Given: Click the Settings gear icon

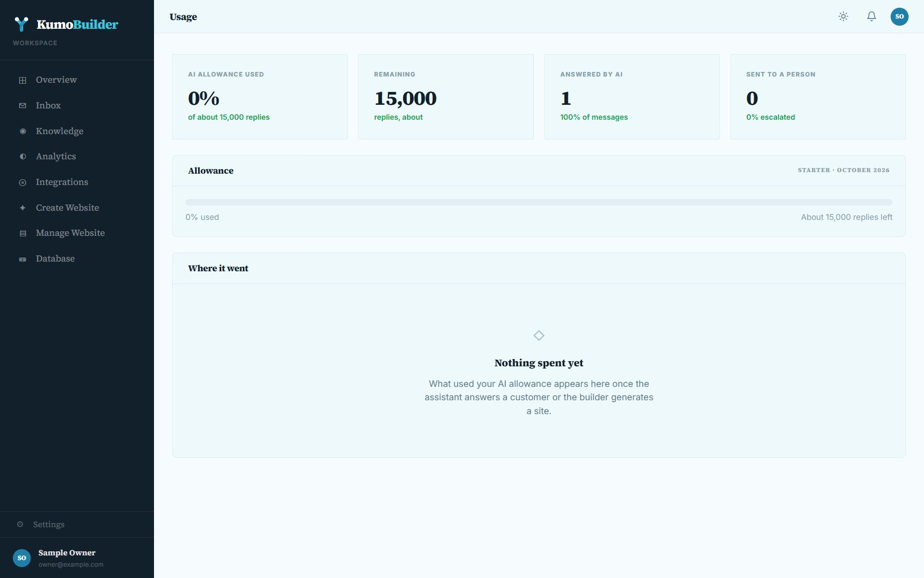Looking at the screenshot, I should (x=20, y=525).
